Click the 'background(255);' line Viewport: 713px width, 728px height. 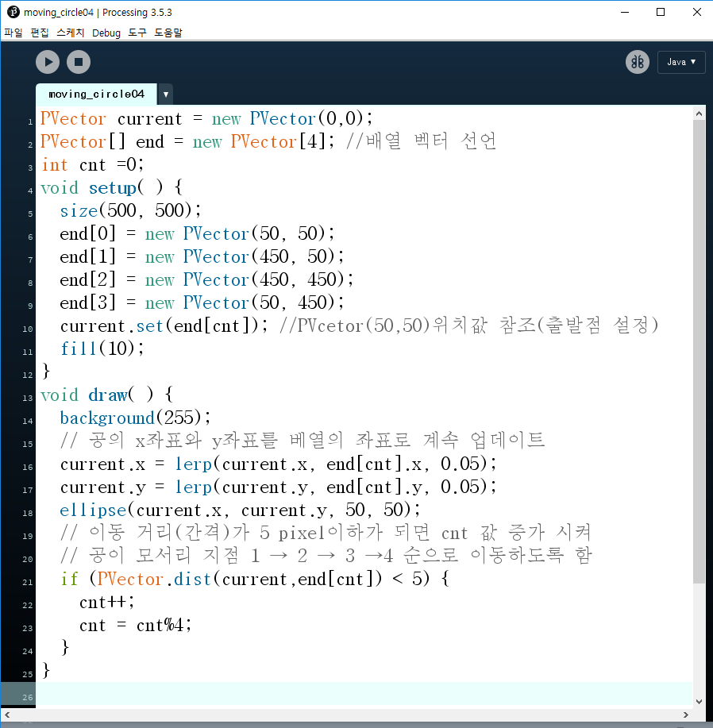[x=135, y=418]
